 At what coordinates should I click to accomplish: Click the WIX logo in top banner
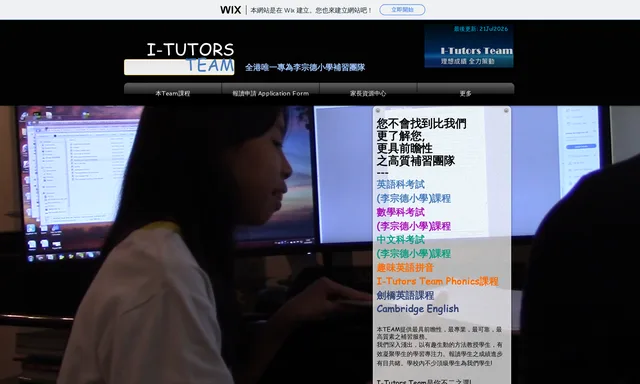point(231,10)
